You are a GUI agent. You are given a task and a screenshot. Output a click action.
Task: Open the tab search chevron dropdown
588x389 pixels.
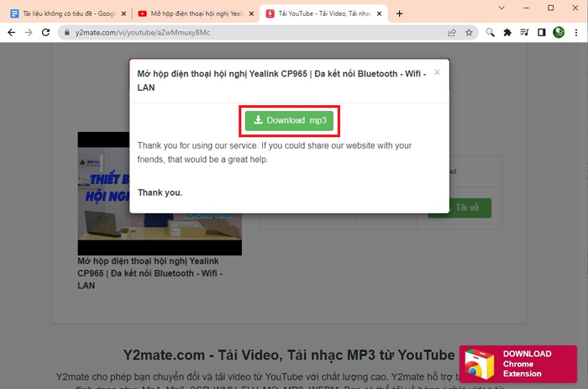501,8
